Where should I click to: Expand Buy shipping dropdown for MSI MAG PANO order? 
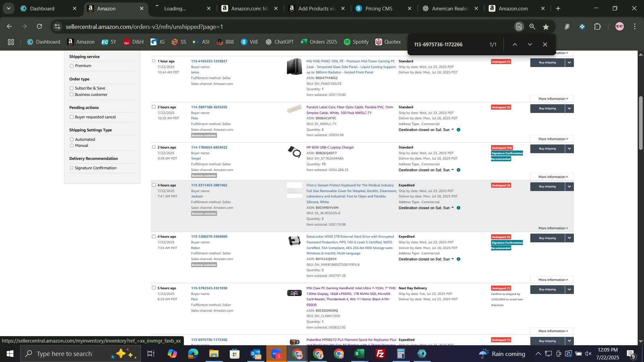[569, 63]
